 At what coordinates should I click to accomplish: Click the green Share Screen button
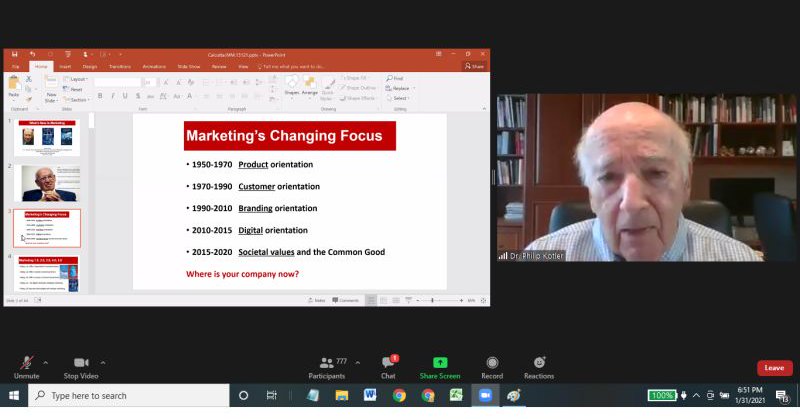(440, 368)
